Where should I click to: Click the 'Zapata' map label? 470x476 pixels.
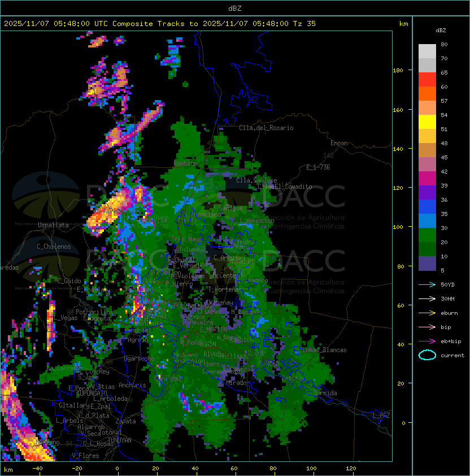(x=125, y=421)
